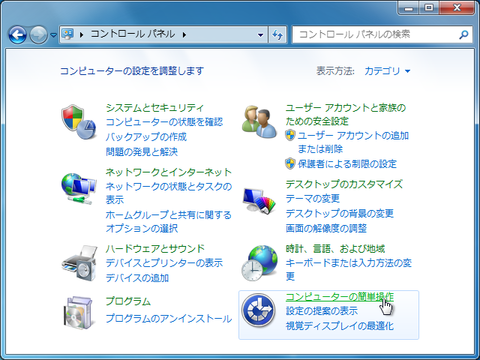The image size is (480, 360).
Task: Expand arrow after コントロール パネル breadcrumb
Action: 184,34
